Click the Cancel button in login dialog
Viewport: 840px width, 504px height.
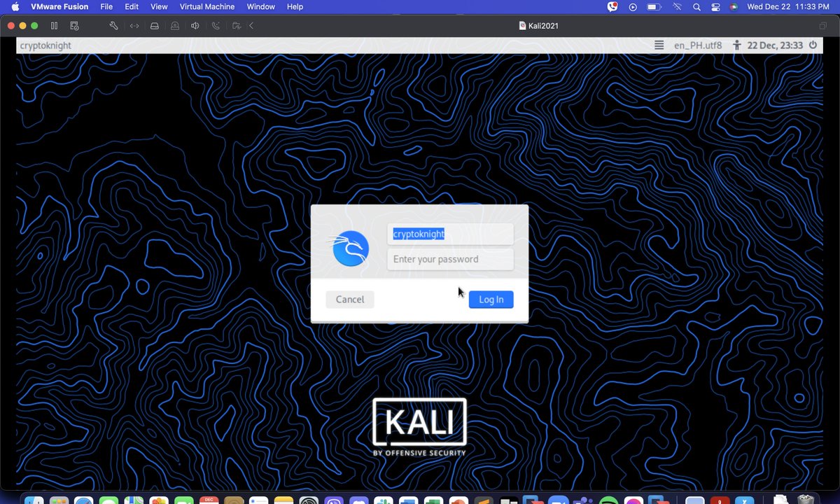click(350, 300)
